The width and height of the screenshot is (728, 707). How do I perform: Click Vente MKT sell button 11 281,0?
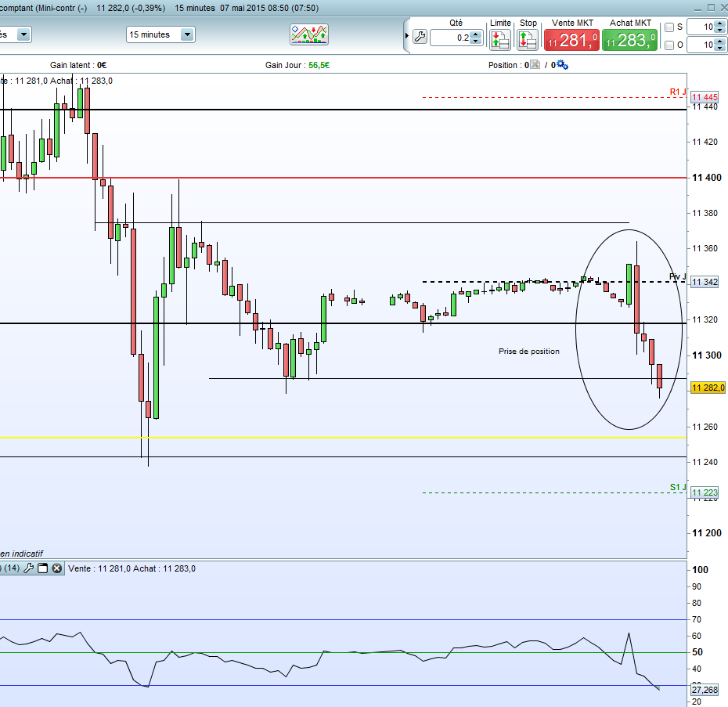(571, 40)
